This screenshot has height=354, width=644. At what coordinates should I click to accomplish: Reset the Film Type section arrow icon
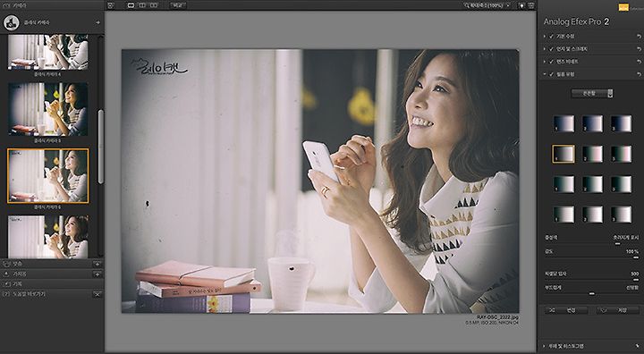tap(639, 74)
